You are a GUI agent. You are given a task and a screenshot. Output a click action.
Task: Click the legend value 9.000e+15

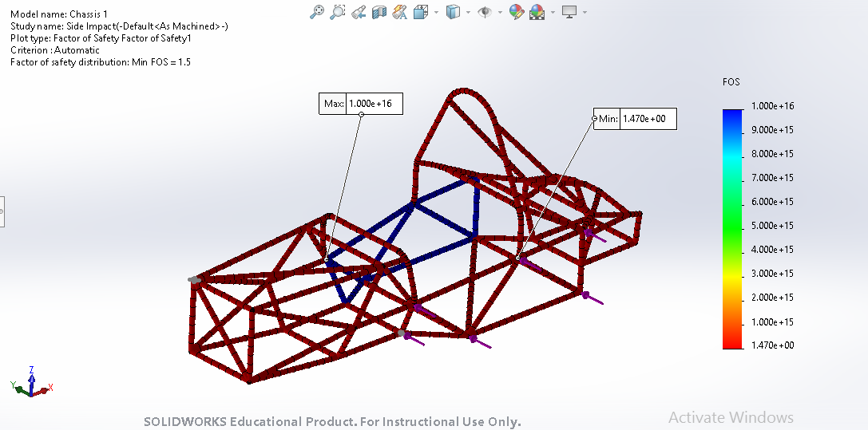tap(772, 130)
